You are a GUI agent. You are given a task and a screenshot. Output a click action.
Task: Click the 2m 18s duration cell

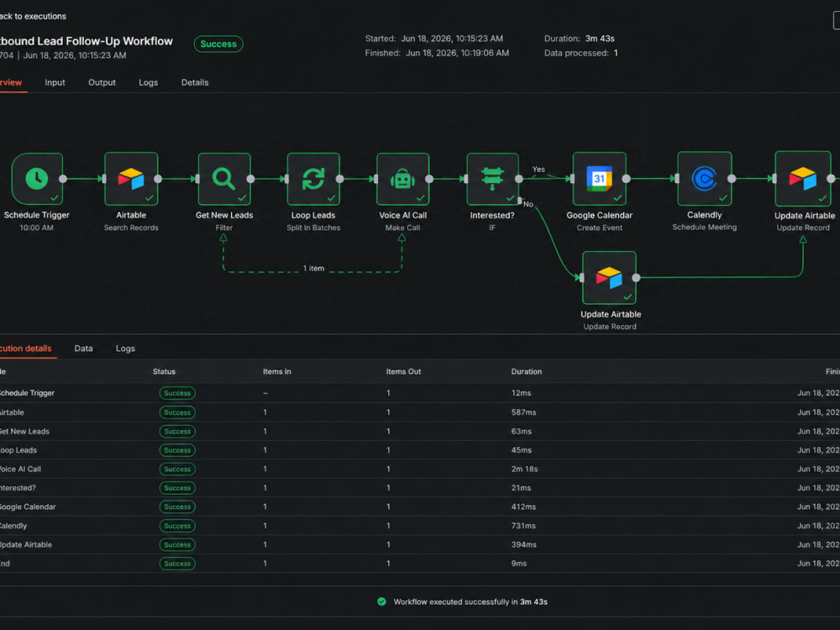tap(524, 469)
